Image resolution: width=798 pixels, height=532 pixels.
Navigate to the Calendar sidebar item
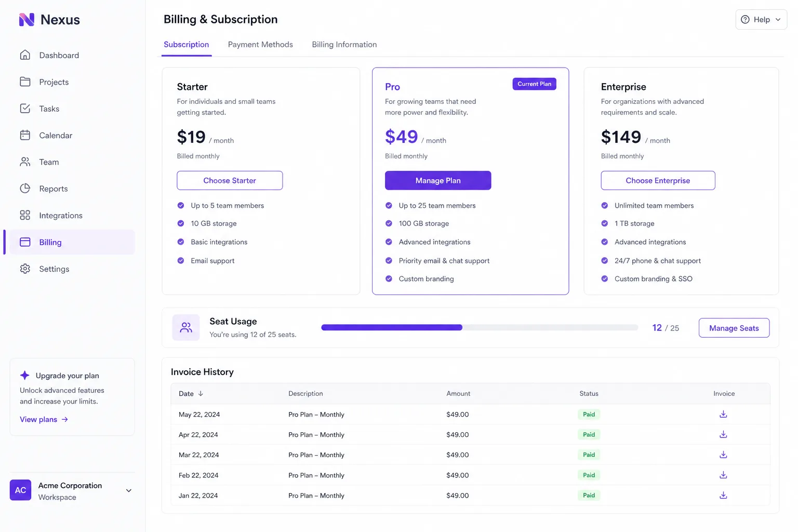point(72,135)
